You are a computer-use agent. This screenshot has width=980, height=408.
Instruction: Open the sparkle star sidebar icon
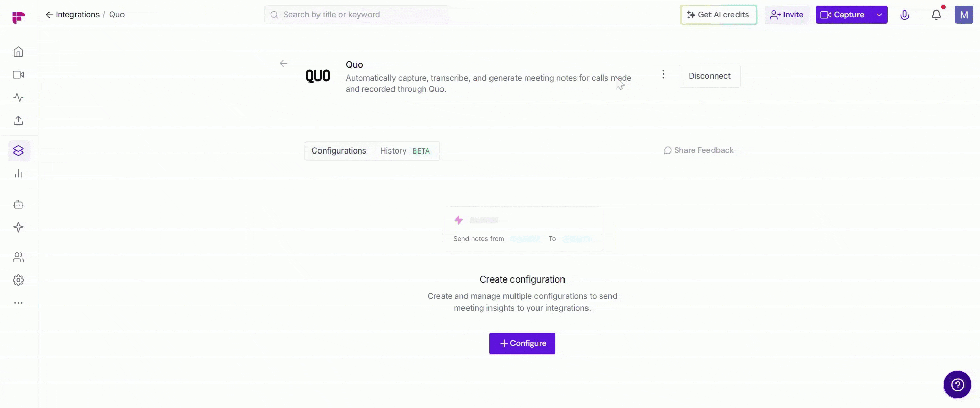point(18,227)
